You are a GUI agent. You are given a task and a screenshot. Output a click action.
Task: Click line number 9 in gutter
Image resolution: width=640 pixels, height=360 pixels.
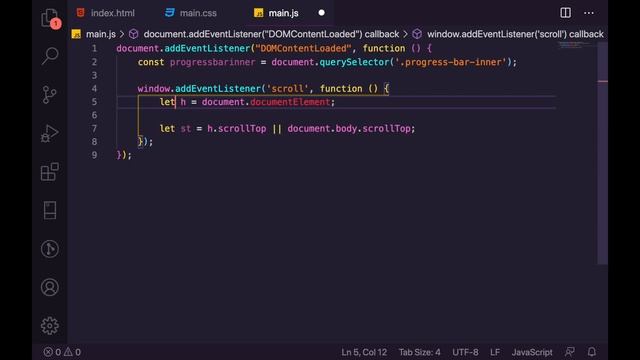coord(94,155)
